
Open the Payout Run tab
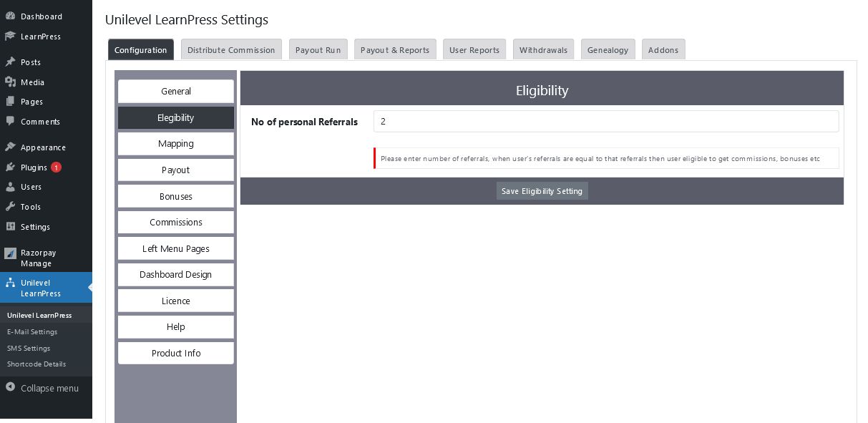point(318,50)
